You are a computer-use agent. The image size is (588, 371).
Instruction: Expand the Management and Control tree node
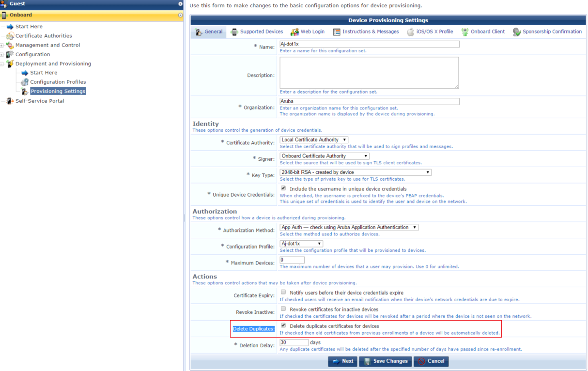click(x=2, y=45)
